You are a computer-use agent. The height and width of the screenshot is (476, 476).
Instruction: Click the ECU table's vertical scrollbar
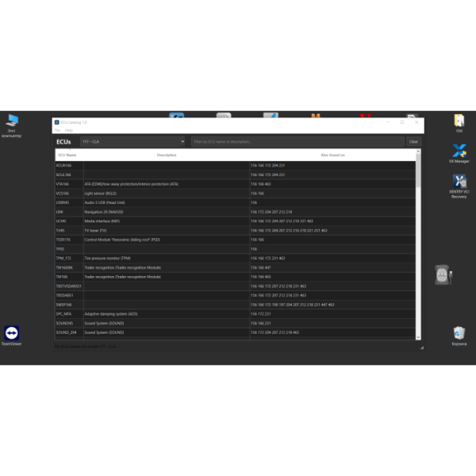tap(418, 238)
